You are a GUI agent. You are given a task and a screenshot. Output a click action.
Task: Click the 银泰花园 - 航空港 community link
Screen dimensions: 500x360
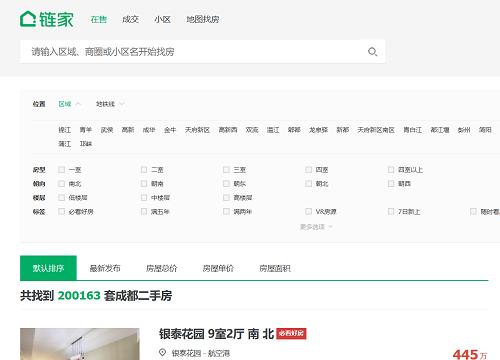(x=201, y=353)
